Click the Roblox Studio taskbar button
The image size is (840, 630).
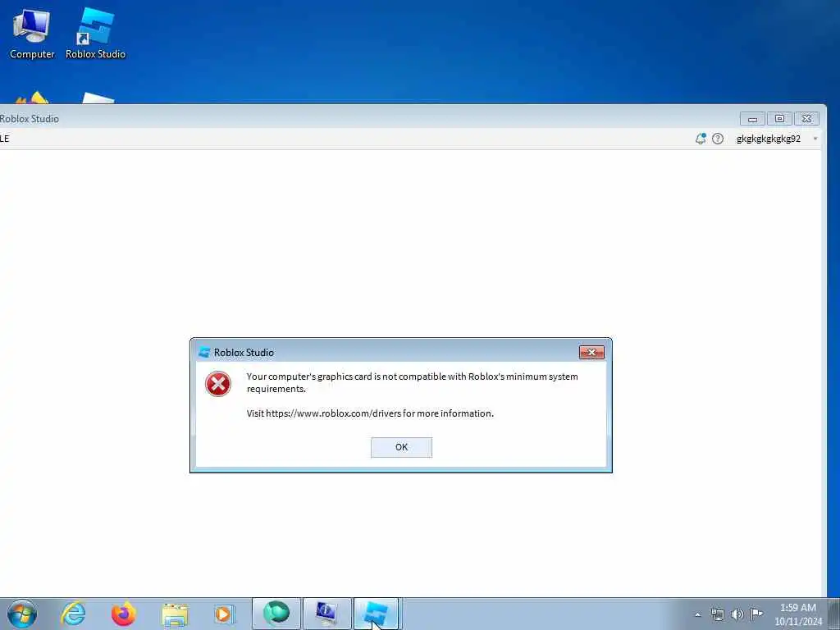point(376,614)
